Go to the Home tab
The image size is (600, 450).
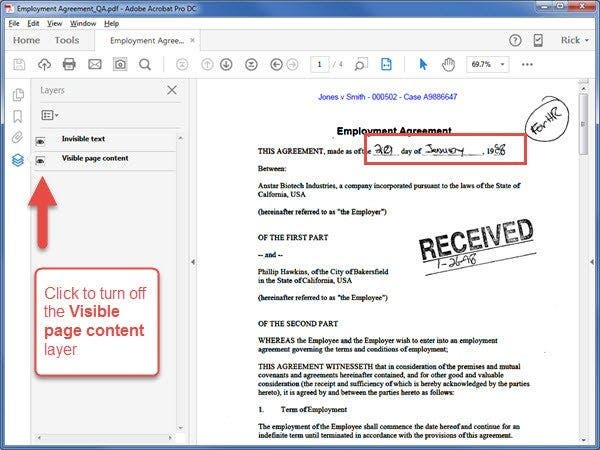(x=26, y=40)
